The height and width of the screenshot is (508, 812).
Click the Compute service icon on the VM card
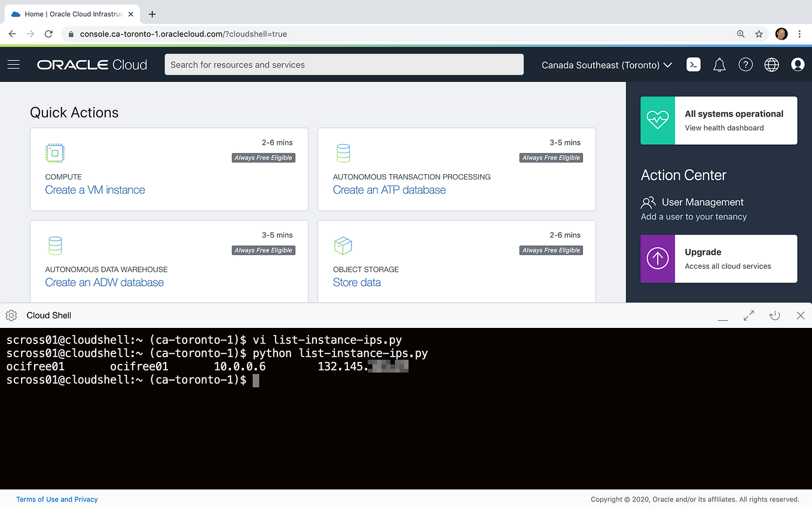point(54,153)
